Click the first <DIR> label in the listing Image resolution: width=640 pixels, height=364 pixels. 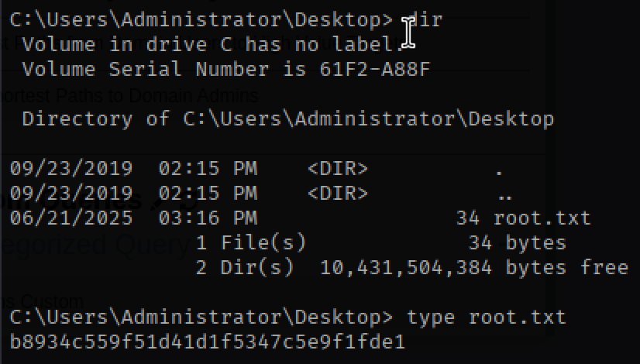(x=337, y=169)
